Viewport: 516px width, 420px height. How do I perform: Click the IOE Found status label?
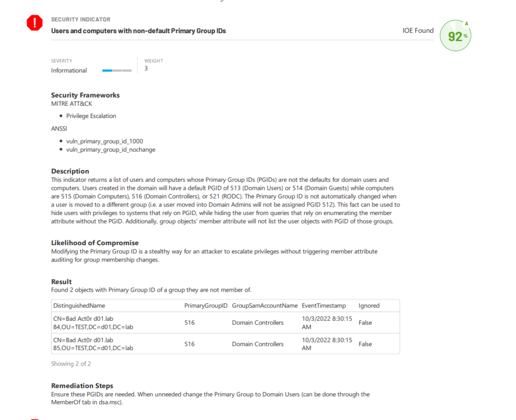(418, 31)
